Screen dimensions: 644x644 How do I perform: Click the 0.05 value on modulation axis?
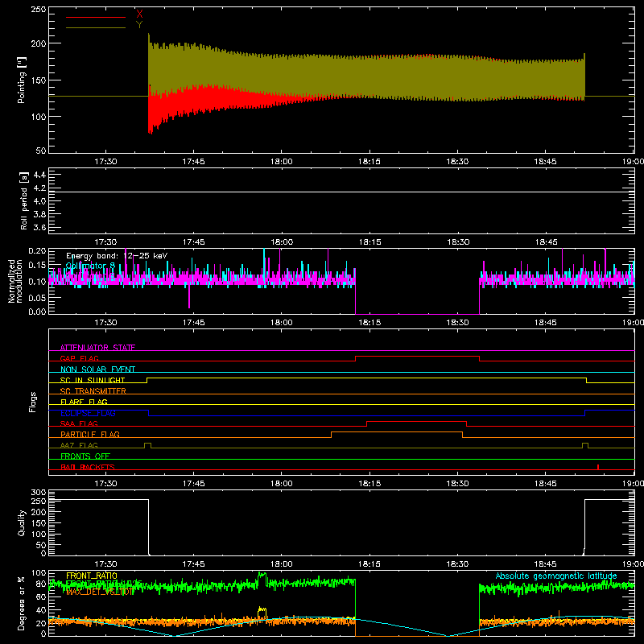(37, 297)
